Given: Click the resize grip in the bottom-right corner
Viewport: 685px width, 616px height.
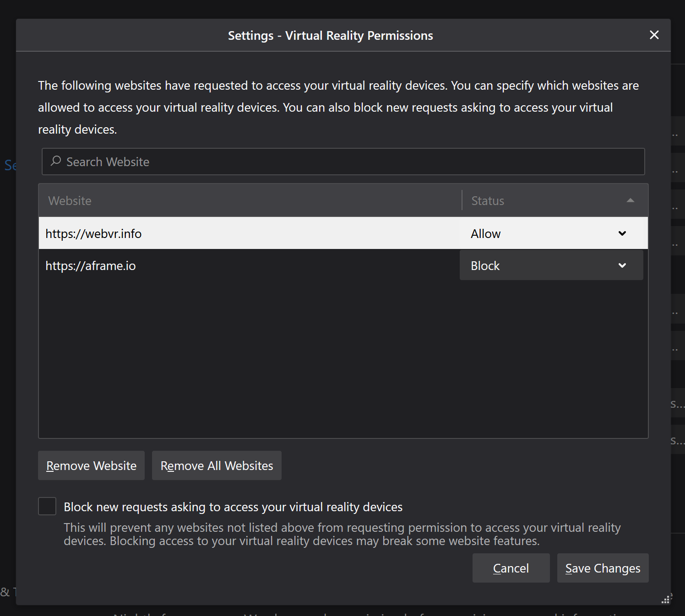Looking at the screenshot, I should (x=665, y=599).
